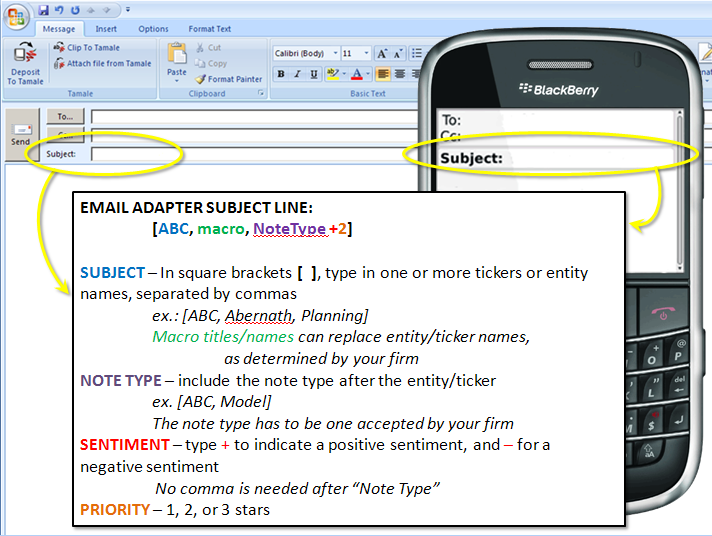Screen dimensions: 712x536
Task: Align text left
Action: [x=383, y=74]
